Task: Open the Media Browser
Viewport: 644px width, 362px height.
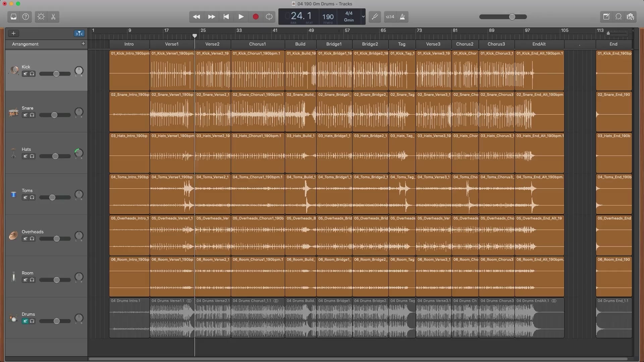Action: click(x=630, y=17)
